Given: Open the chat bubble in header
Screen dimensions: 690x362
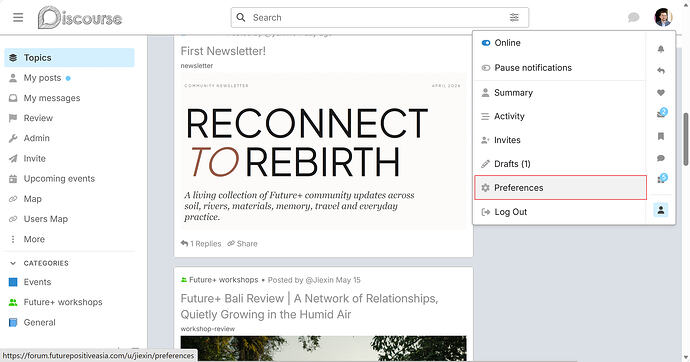Looking at the screenshot, I should (633, 18).
